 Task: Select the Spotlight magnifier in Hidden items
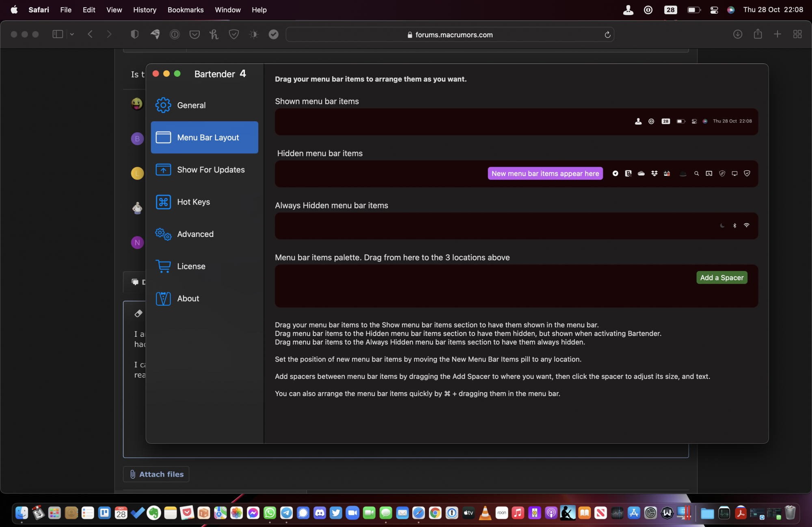click(x=696, y=173)
